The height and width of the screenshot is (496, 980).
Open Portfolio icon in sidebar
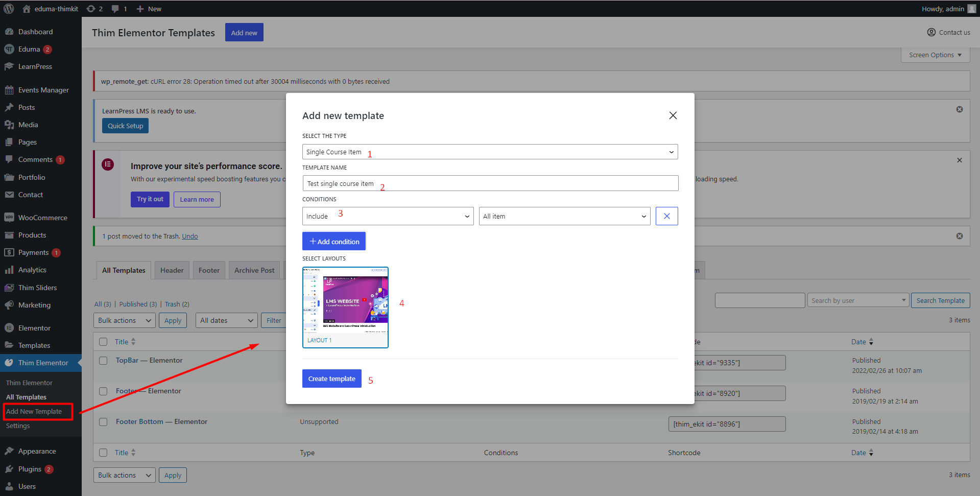click(x=9, y=177)
